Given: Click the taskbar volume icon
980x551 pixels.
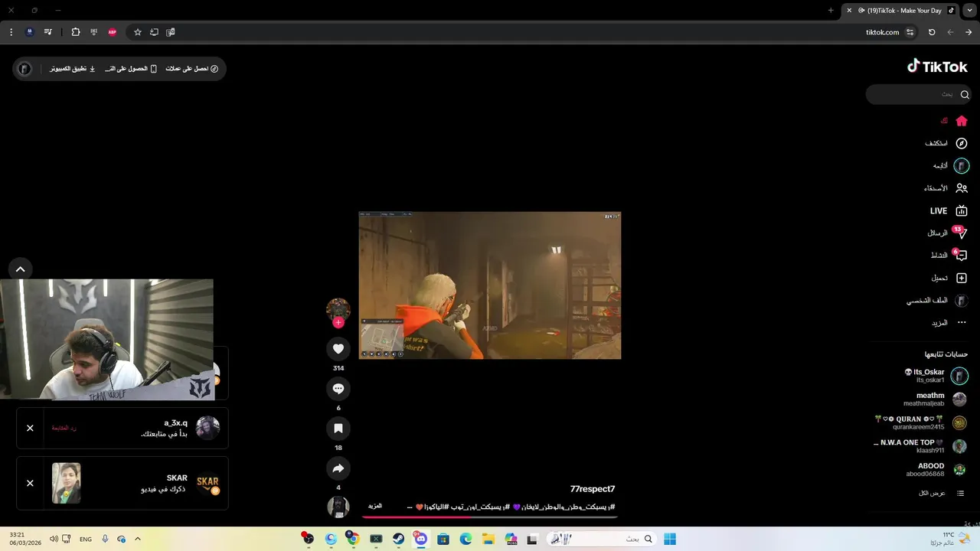Looking at the screenshot, I should pos(54,539).
